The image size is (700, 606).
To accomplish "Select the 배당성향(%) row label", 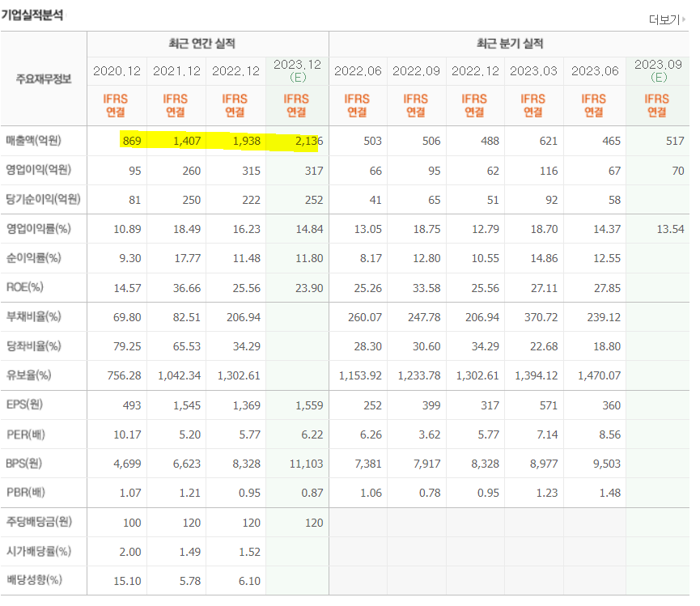I will click(x=34, y=579).
